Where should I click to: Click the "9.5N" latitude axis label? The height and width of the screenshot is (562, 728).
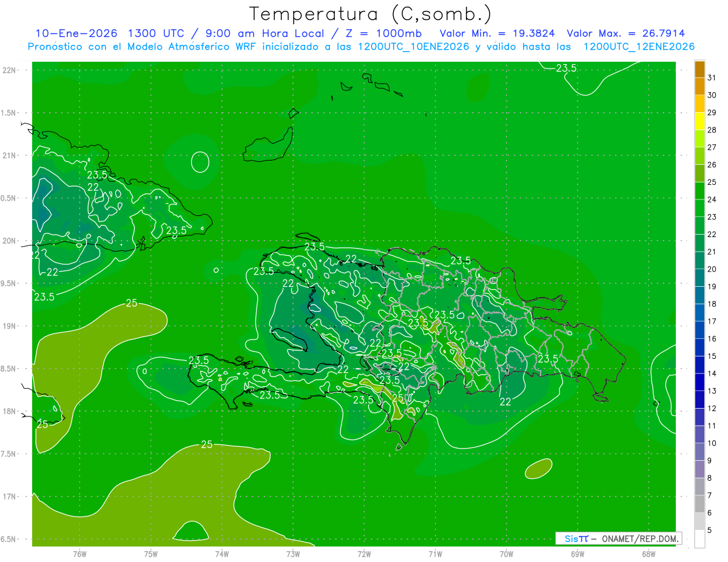(x=9, y=283)
